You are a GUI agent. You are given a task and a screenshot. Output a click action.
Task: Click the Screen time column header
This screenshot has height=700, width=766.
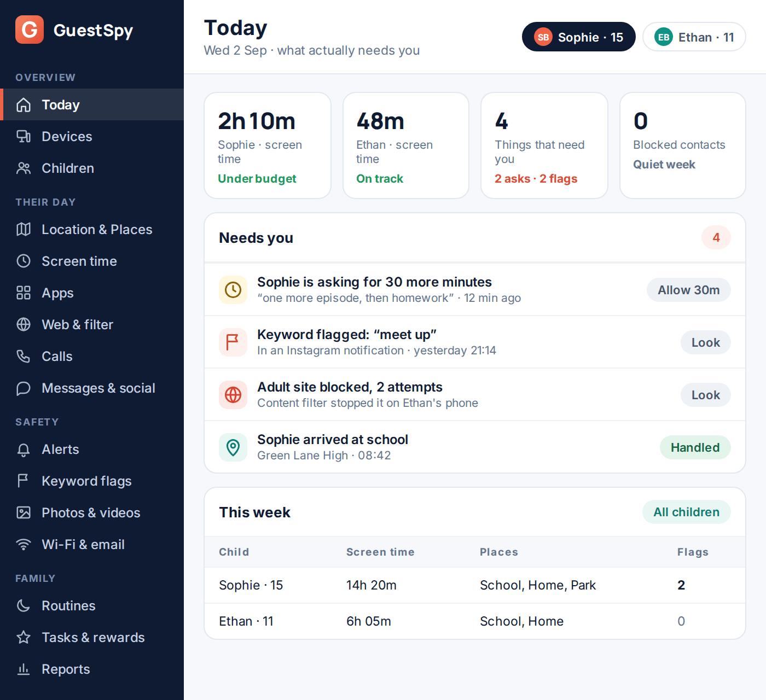tap(380, 552)
